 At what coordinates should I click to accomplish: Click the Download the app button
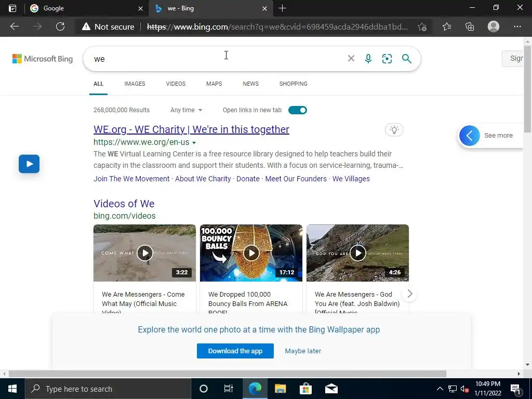click(235, 351)
